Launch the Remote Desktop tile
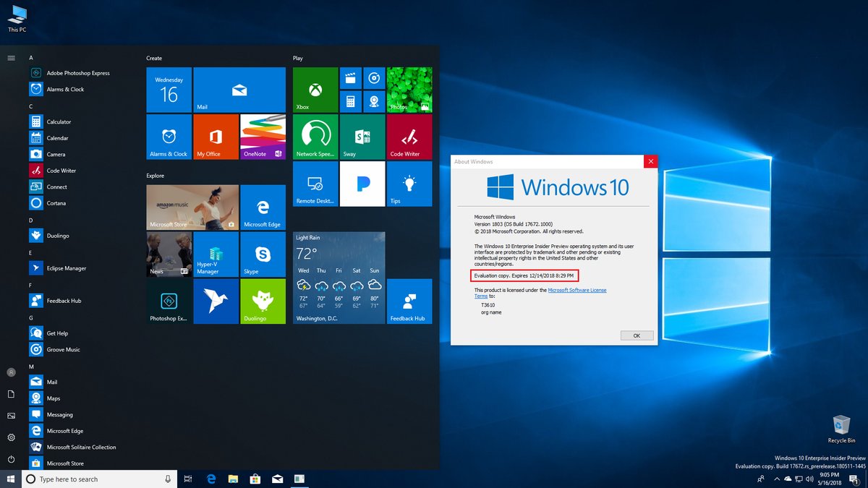 (315, 184)
